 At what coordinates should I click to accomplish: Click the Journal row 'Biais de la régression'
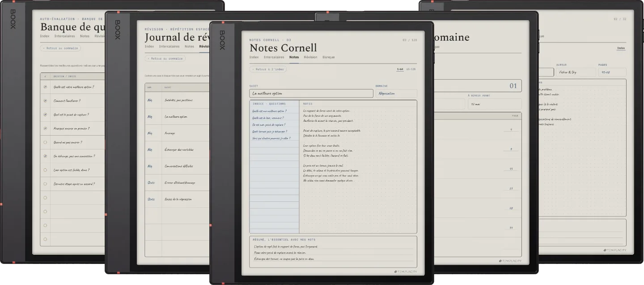[x=177, y=200]
